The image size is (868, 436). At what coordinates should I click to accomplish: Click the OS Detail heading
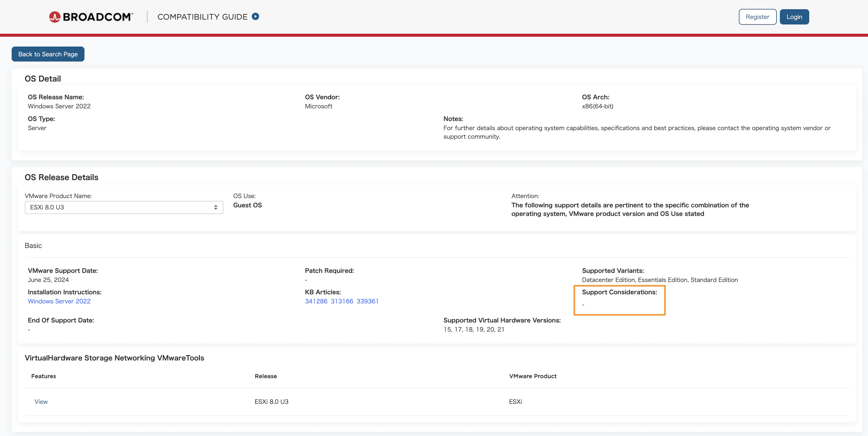(43, 79)
